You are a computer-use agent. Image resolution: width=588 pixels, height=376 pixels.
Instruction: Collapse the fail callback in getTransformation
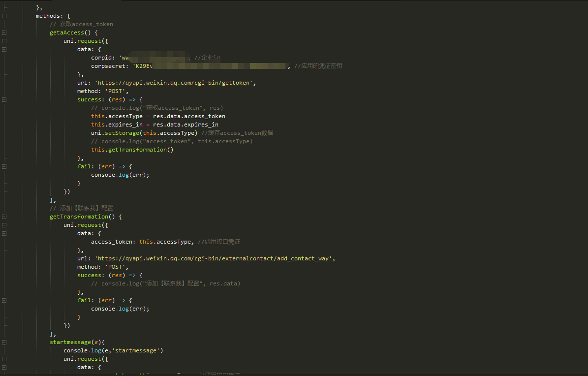pos(4,300)
